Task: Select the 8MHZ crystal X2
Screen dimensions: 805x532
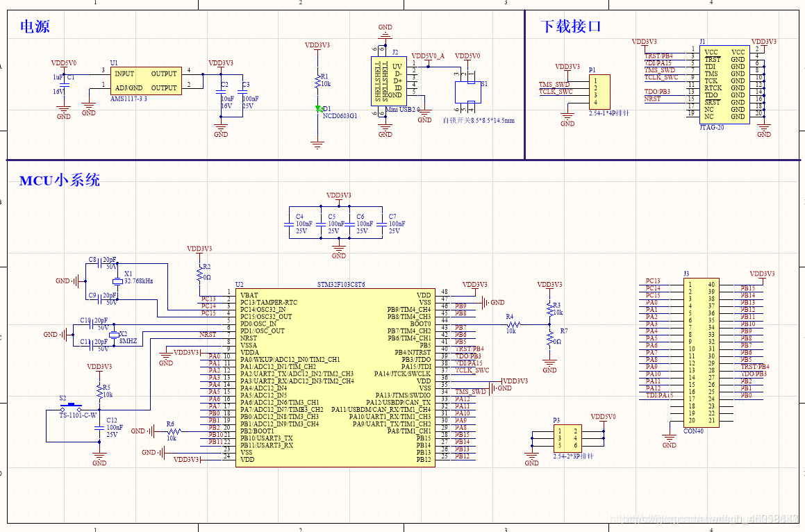Action: [114, 334]
